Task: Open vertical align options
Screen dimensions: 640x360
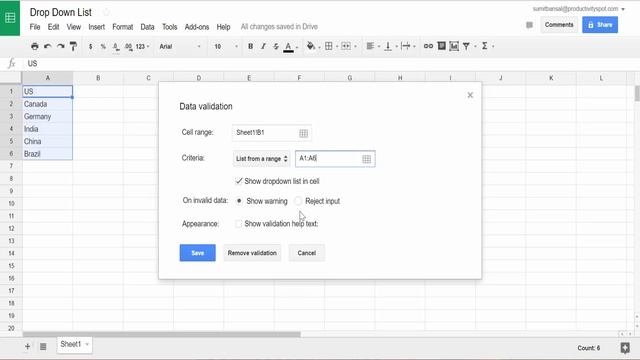Action: (388, 46)
